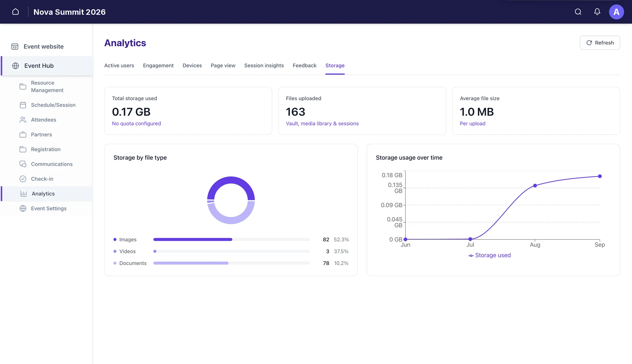Click the Communications chat icon
The width and height of the screenshot is (632, 364).
click(x=23, y=164)
